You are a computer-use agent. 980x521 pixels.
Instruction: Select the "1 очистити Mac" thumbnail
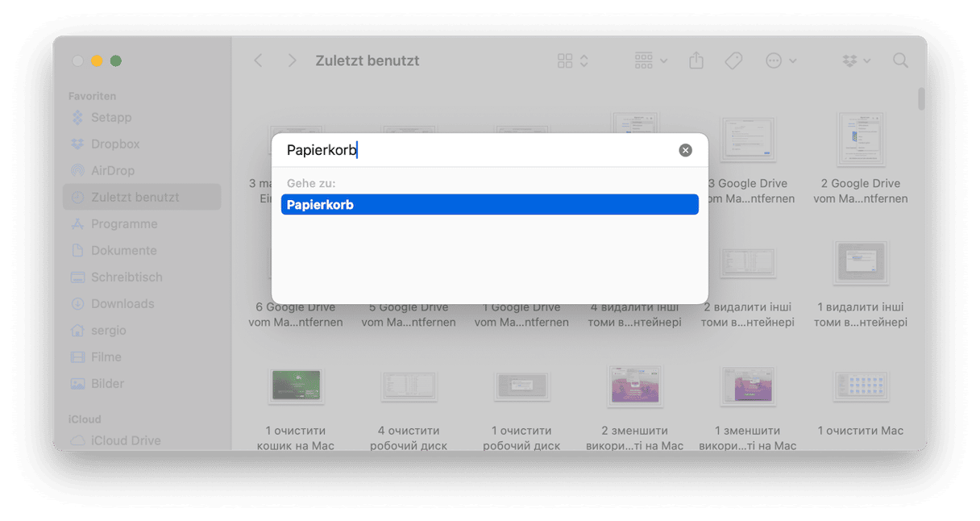pyautogui.click(x=860, y=387)
